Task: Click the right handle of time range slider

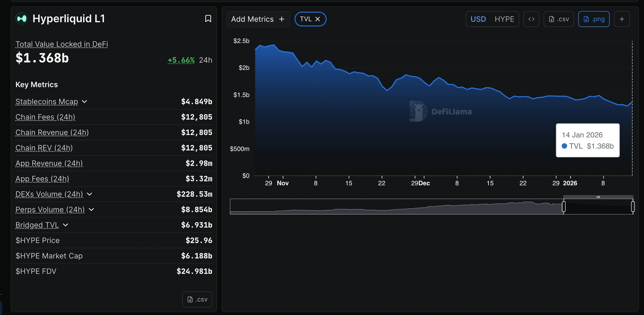Action: (x=633, y=207)
